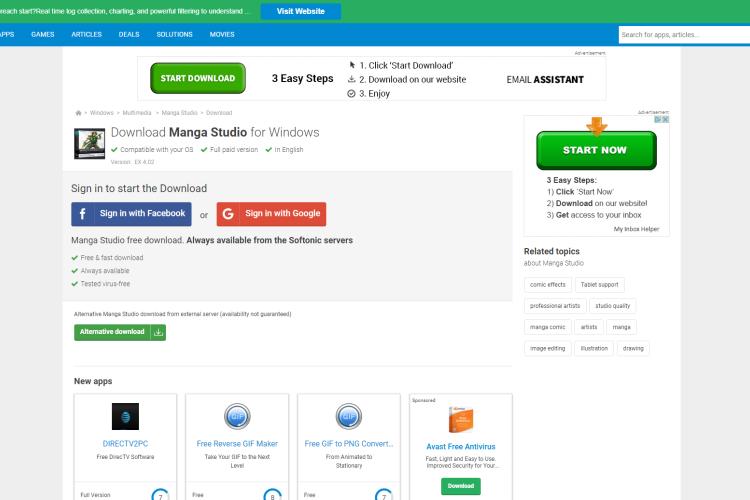This screenshot has height=500, width=750.
Task: Click the 'Related topics' heading
Action: pos(551,251)
